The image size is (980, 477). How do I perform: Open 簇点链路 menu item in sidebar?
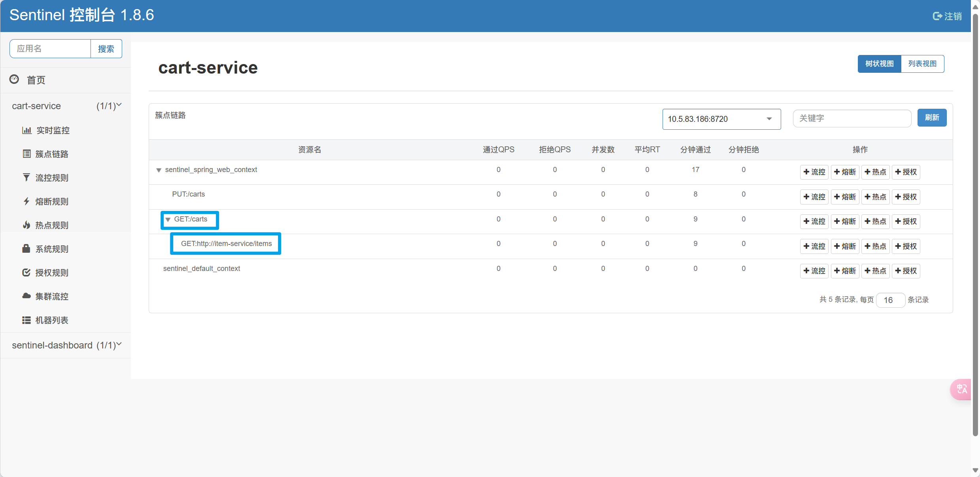coord(52,154)
